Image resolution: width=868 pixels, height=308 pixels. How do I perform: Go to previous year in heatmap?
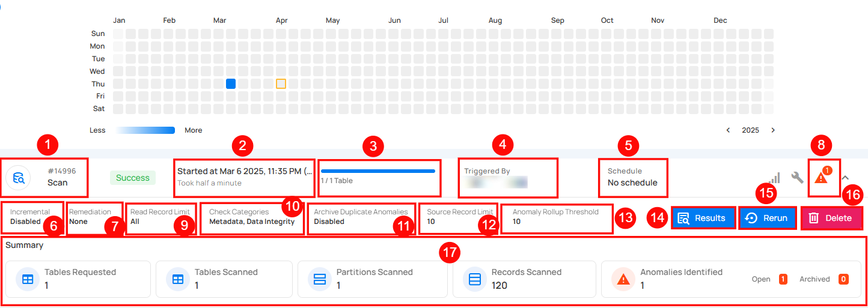click(x=728, y=130)
